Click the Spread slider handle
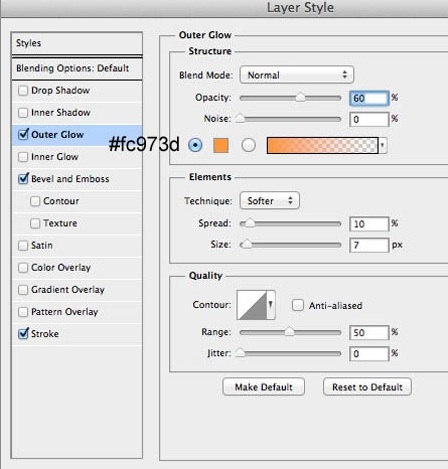The image size is (448, 469). tap(250, 223)
